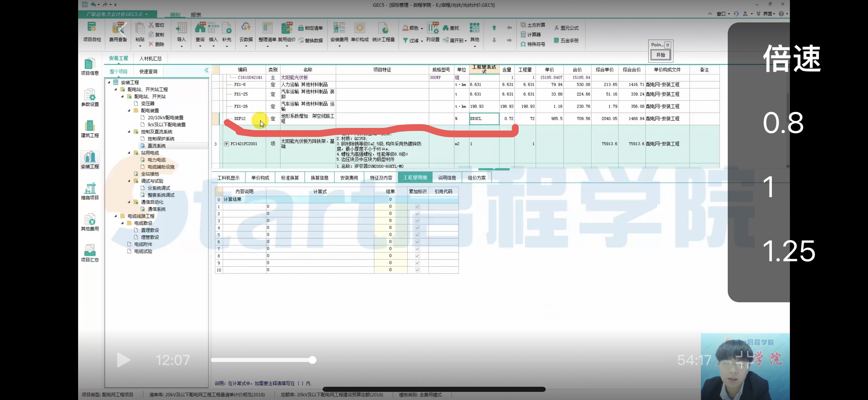Select 直流系统 in the project tree
The height and width of the screenshot is (400, 868).
point(157,146)
